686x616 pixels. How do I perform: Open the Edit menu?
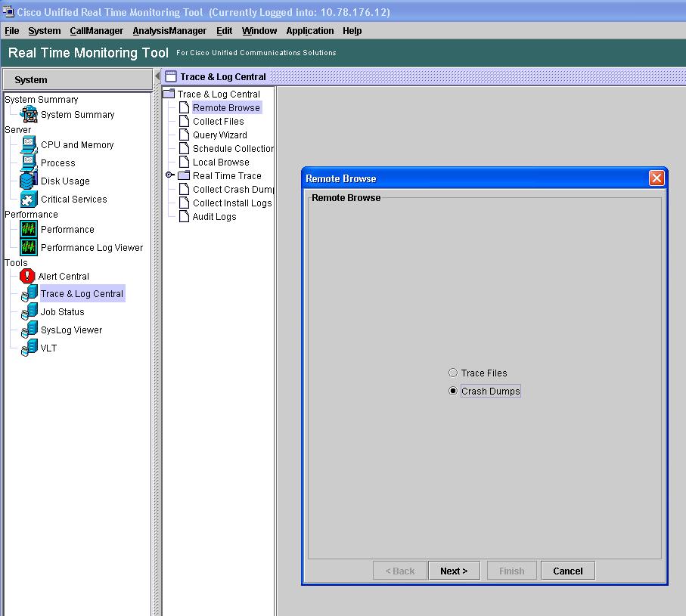pos(224,30)
